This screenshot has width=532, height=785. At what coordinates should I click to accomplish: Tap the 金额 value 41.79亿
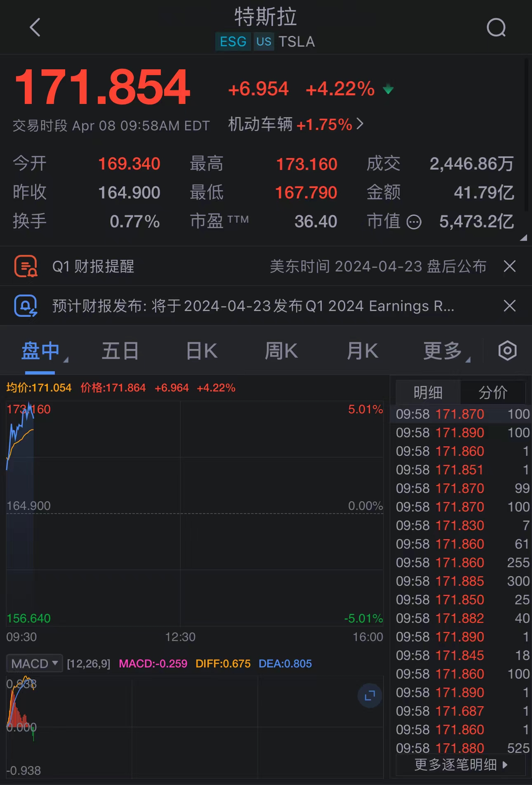click(484, 193)
